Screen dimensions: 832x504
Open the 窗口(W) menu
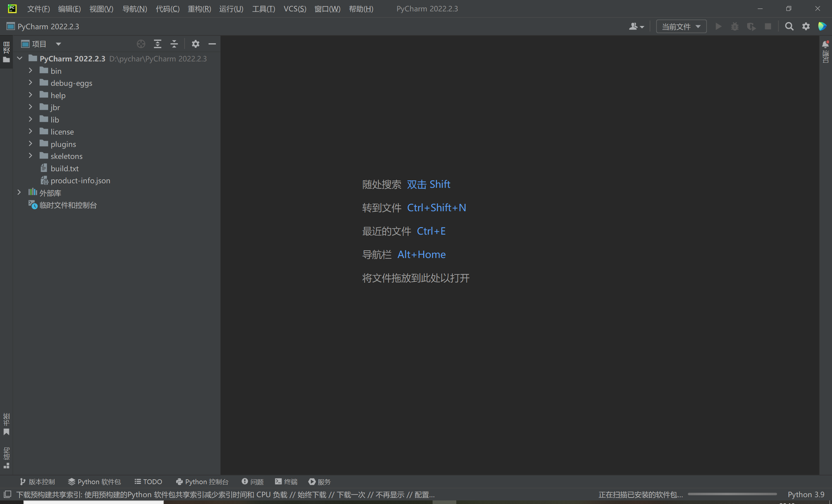point(327,9)
